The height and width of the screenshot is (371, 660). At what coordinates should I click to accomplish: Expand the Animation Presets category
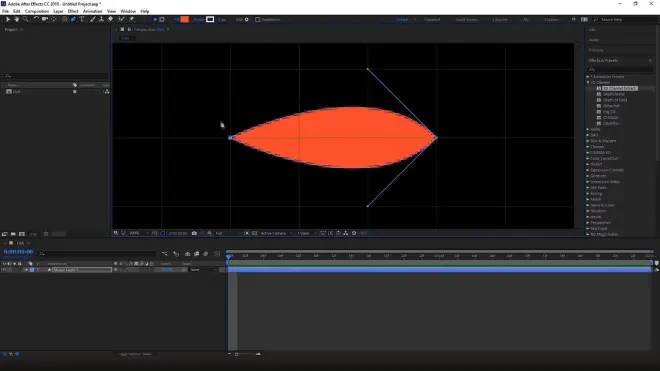click(x=588, y=77)
